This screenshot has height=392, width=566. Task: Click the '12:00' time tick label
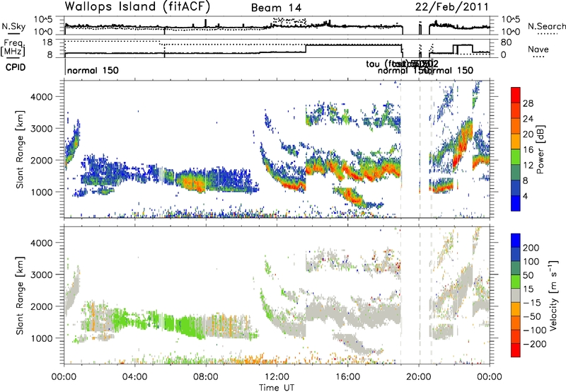[x=276, y=377]
